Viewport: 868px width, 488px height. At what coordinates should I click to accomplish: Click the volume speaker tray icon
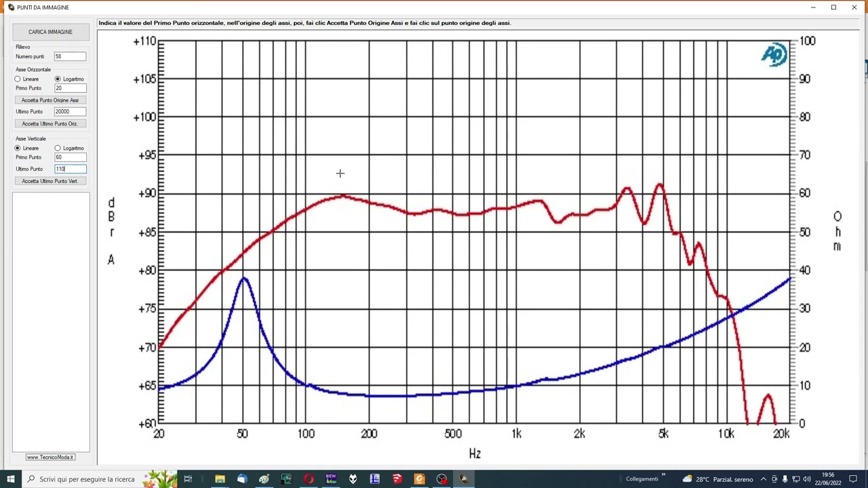click(806, 479)
